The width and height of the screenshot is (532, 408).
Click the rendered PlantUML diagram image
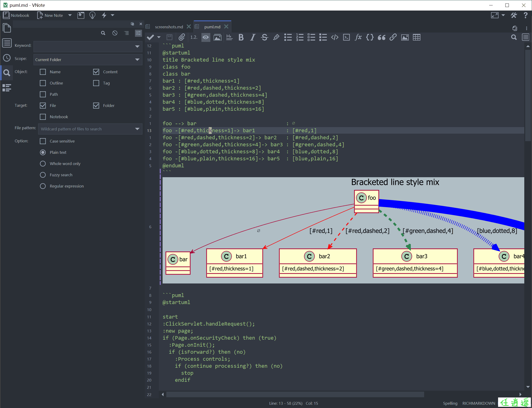(x=343, y=230)
